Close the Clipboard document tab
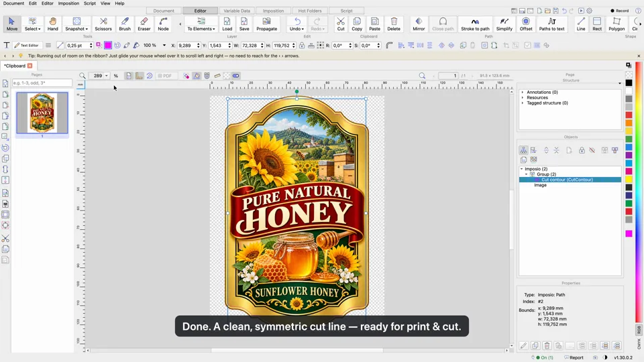Screen dimensions: 644x362 tap(30, 66)
